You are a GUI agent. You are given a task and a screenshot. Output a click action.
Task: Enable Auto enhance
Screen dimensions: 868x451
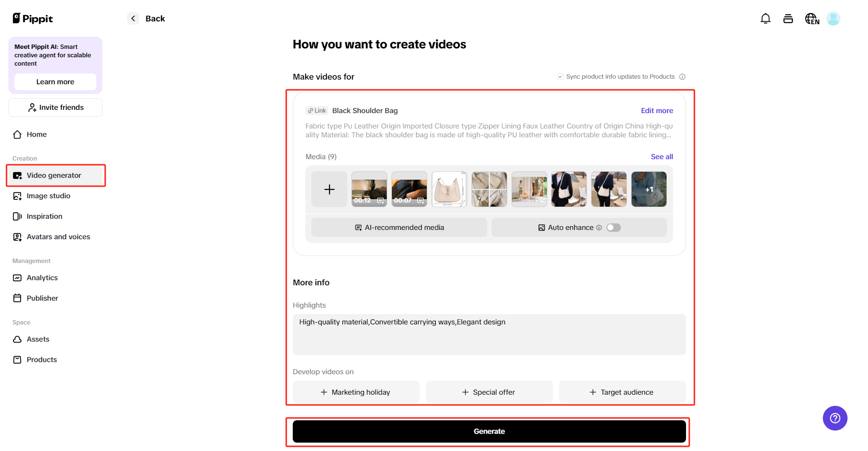(613, 227)
